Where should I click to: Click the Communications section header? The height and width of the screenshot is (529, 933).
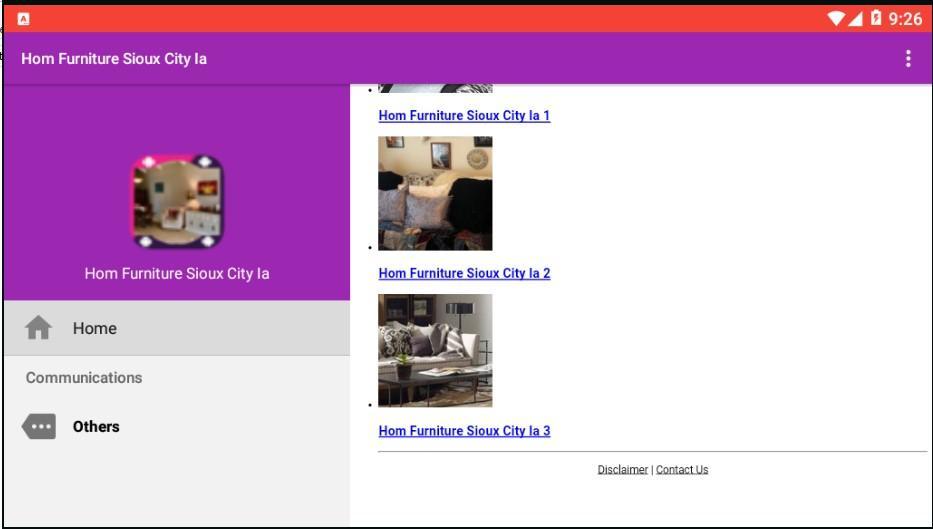[84, 378]
